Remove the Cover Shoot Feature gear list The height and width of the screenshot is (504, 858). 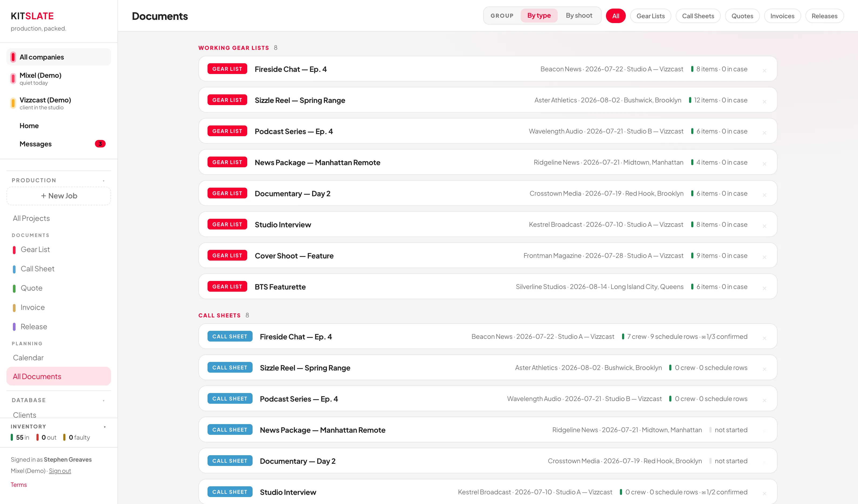point(764,257)
